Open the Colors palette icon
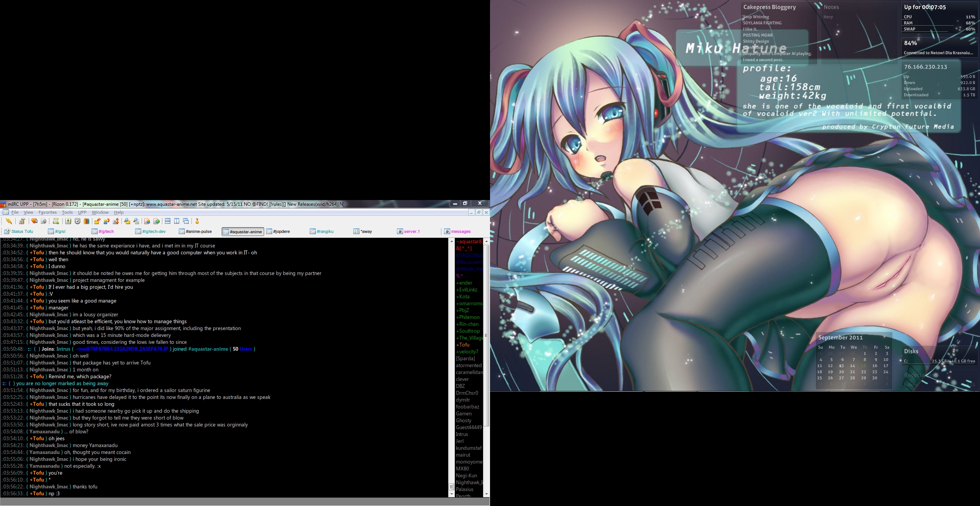980x506 pixels. tap(87, 221)
